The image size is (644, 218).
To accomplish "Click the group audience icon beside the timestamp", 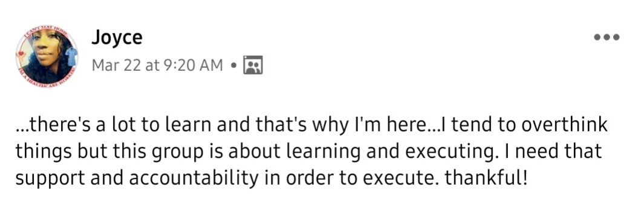I will point(253,65).
